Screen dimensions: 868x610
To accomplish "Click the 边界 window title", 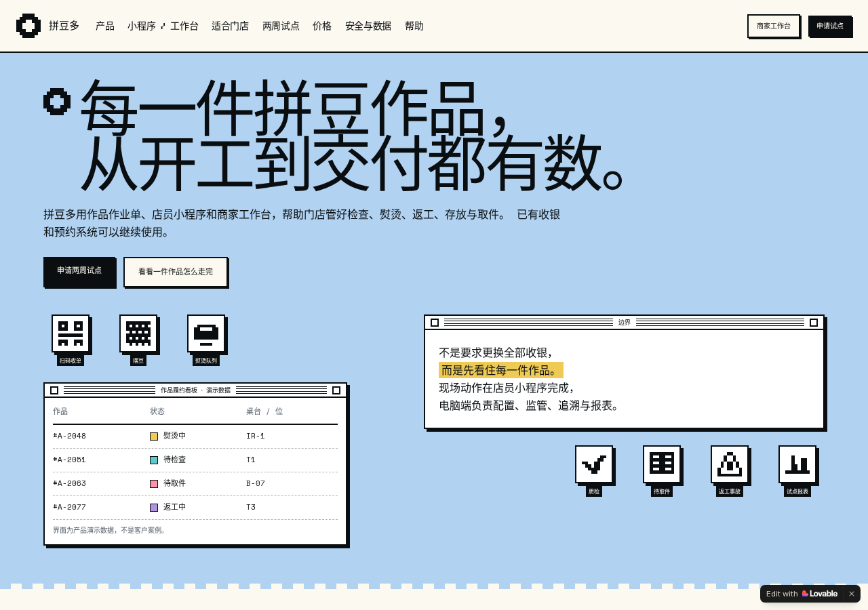I will pyautogui.click(x=625, y=323).
